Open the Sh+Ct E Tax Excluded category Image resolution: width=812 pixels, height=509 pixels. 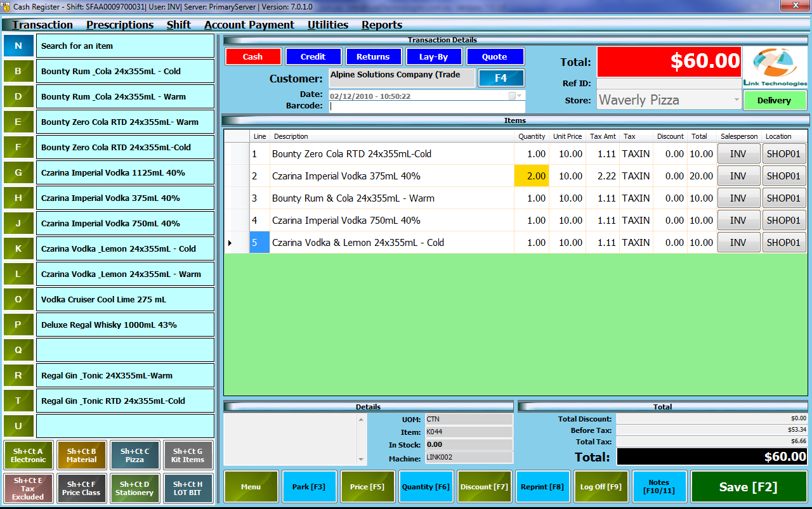point(28,489)
